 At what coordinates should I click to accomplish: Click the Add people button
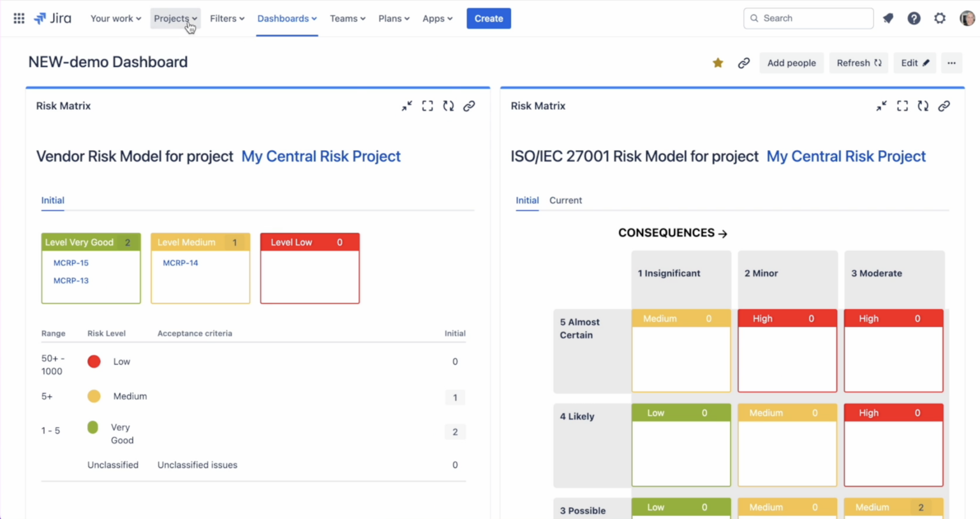(791, 63)
